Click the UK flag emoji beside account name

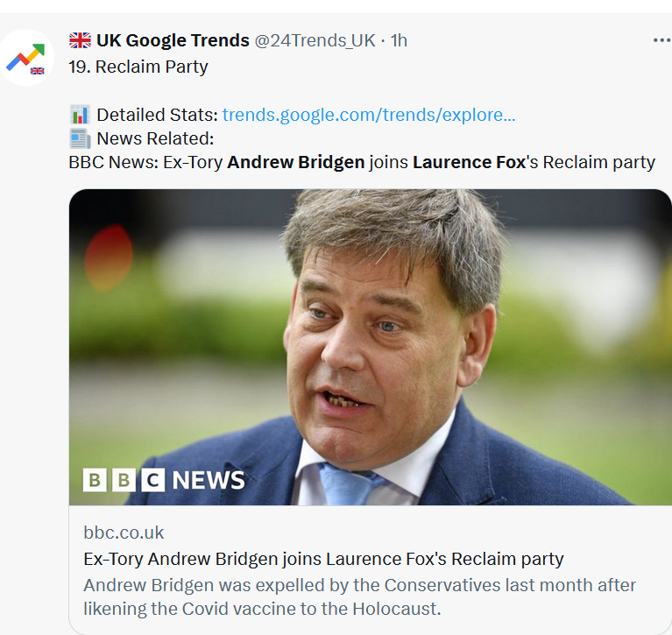click(80, 40)
